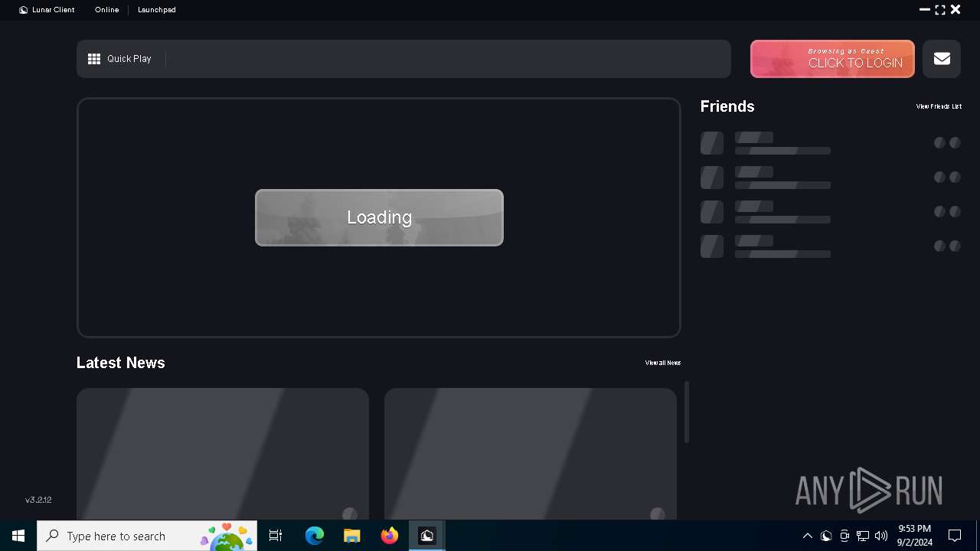Select the third friend placeholder avatar
Viewport: 980px width, 551px height.
pos(712,212)
